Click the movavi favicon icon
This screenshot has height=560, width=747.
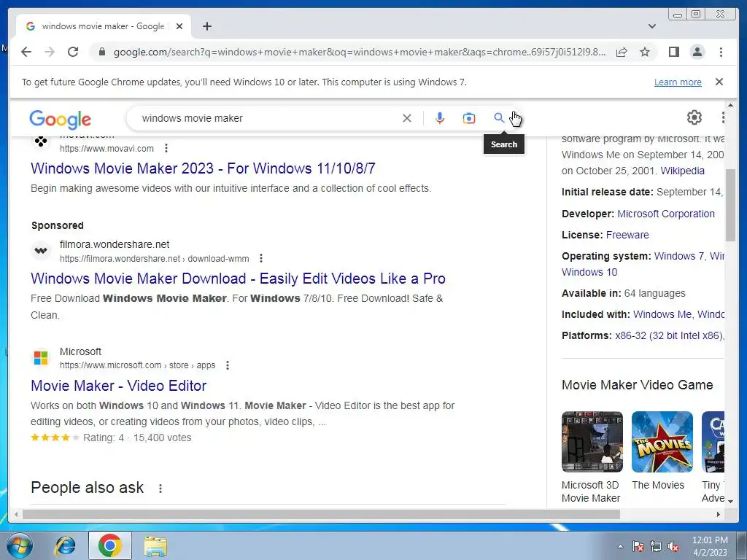(41, 141)
